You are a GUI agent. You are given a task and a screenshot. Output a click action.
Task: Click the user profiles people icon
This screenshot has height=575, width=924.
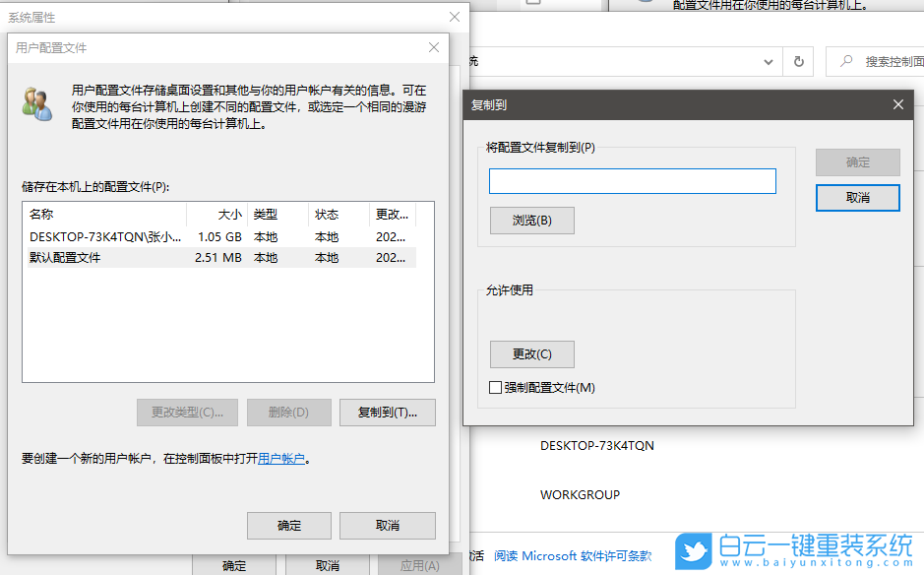tap(36, 101)
